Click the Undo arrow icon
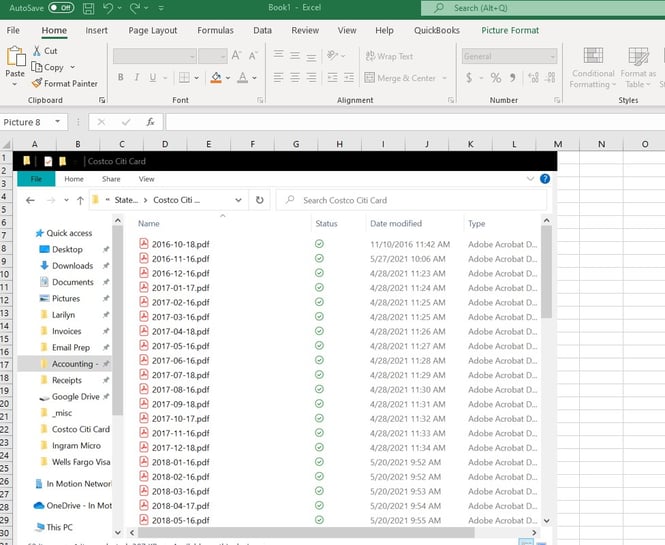The width and height of the screenshot is (665, 545). point(108,8)
